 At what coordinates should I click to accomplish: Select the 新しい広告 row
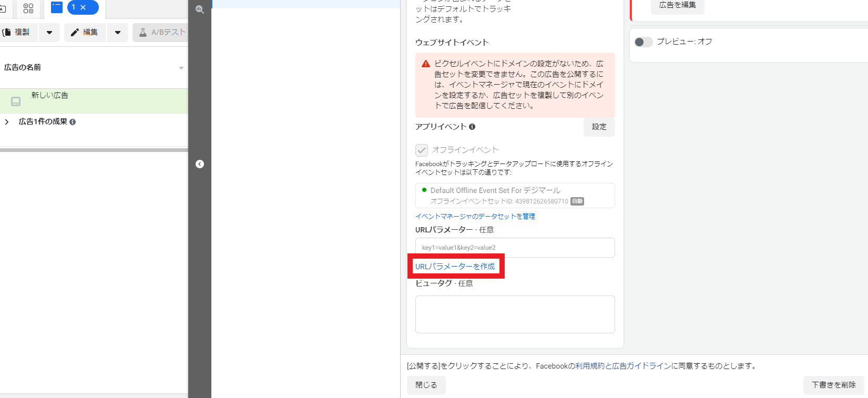94,101
